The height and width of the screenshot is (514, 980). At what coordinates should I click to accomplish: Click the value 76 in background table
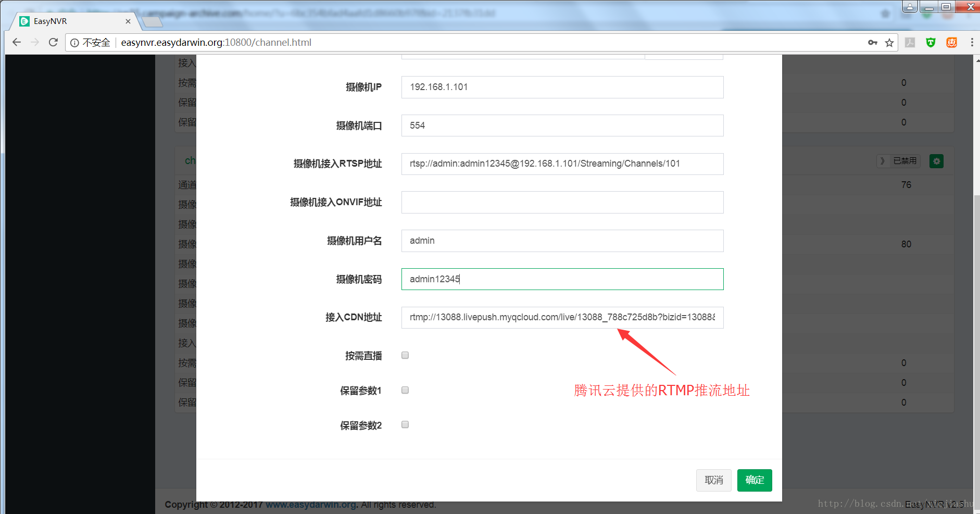[x=906, y=185]
